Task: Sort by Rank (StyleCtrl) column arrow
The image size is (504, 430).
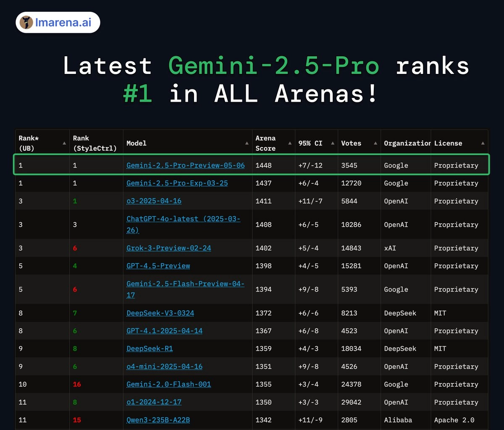Action: (x=118, y=143)
